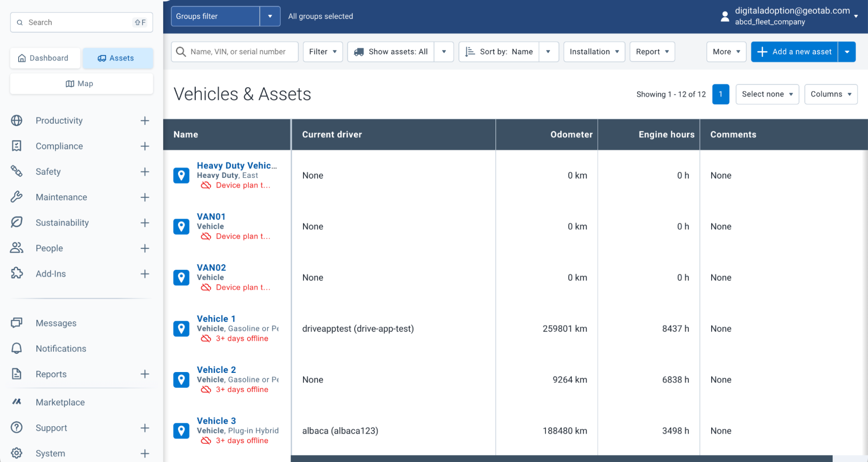Expand the Groups filter dropdown arrow
The image size is (868, 462).
coord(270,16)
